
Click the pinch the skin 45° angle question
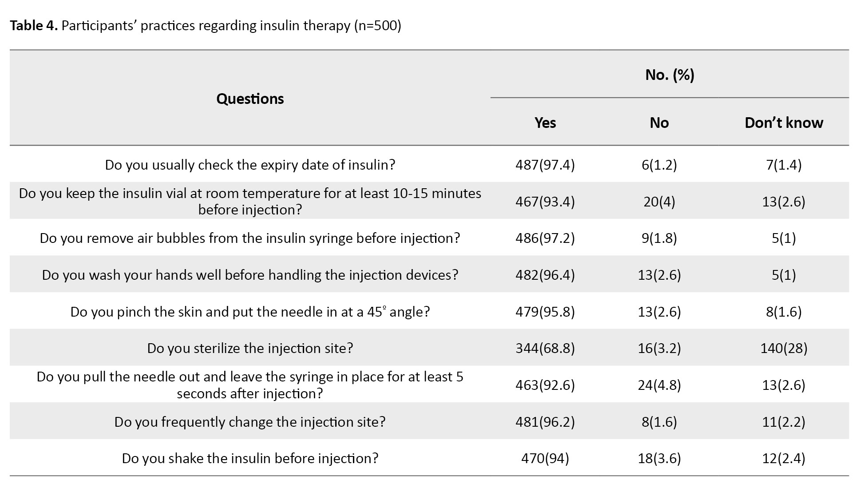[x=250, y=312]
